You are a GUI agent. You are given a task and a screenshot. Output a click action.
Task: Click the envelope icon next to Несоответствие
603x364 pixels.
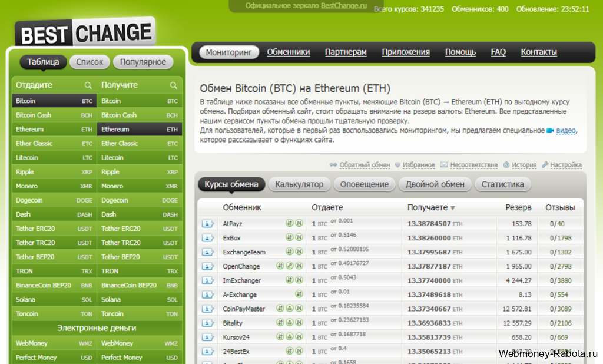(x=444, y=165)
